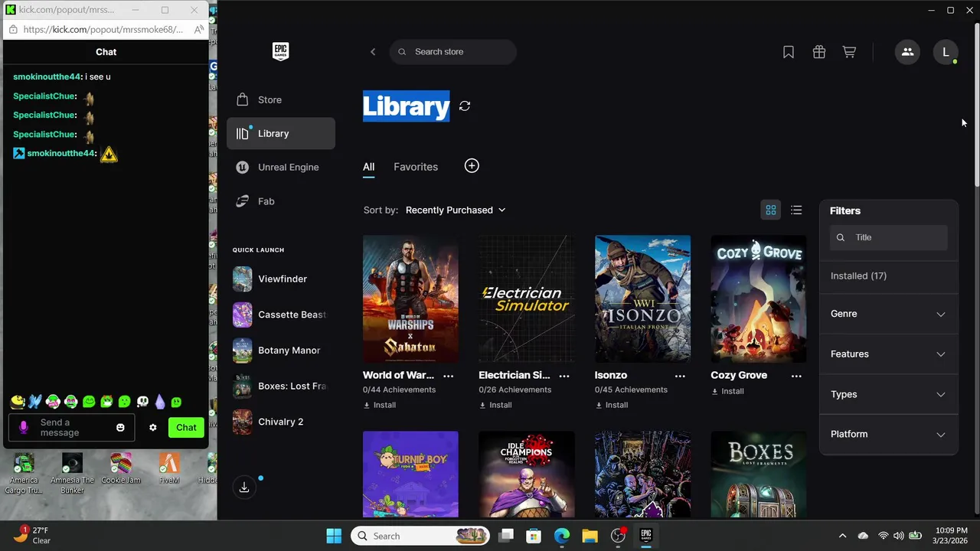Expand the Features filter
This screenshot has height=551, width=980.
(x=888, y=354)
